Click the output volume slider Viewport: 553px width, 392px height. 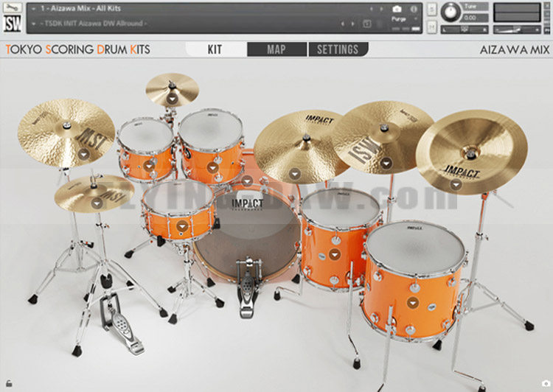(517, 30)
